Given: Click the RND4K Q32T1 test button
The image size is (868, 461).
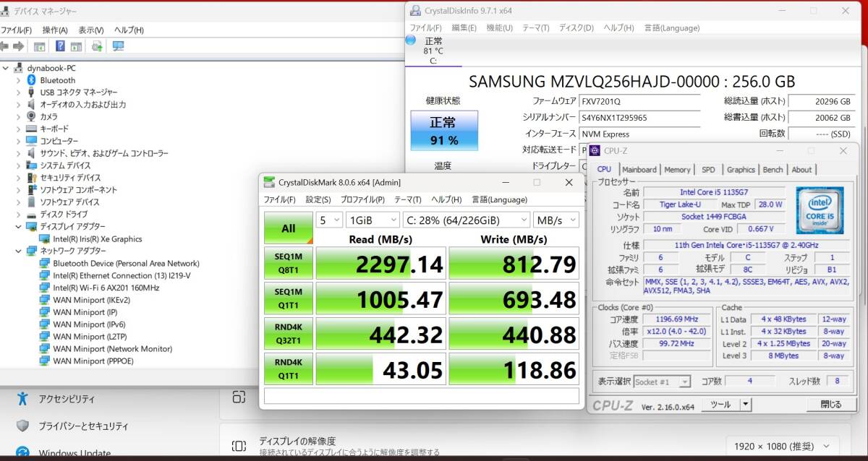Looking at the screenshot, I should coord(288,334).
